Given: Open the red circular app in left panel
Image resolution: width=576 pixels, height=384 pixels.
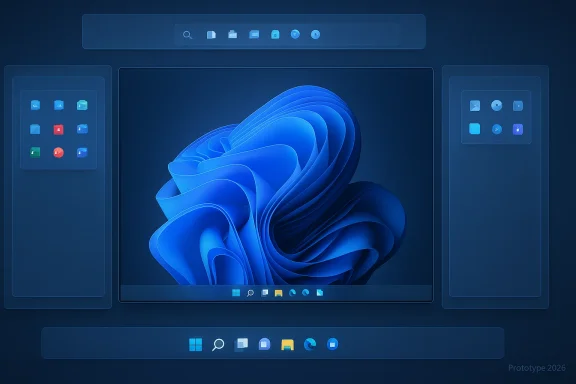Looking at the screenshot, I should tap(58, 152).
